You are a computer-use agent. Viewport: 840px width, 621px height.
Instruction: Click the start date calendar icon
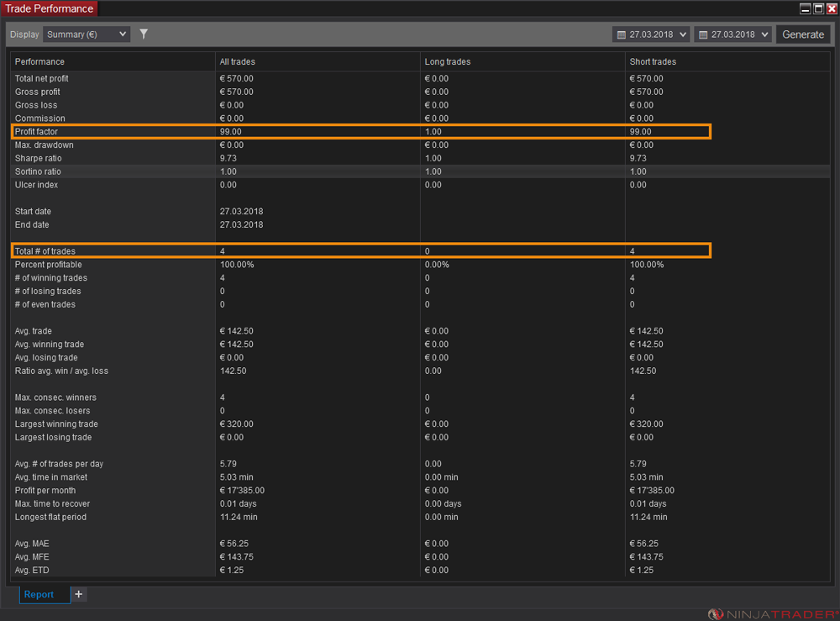(x=621, y=35)
